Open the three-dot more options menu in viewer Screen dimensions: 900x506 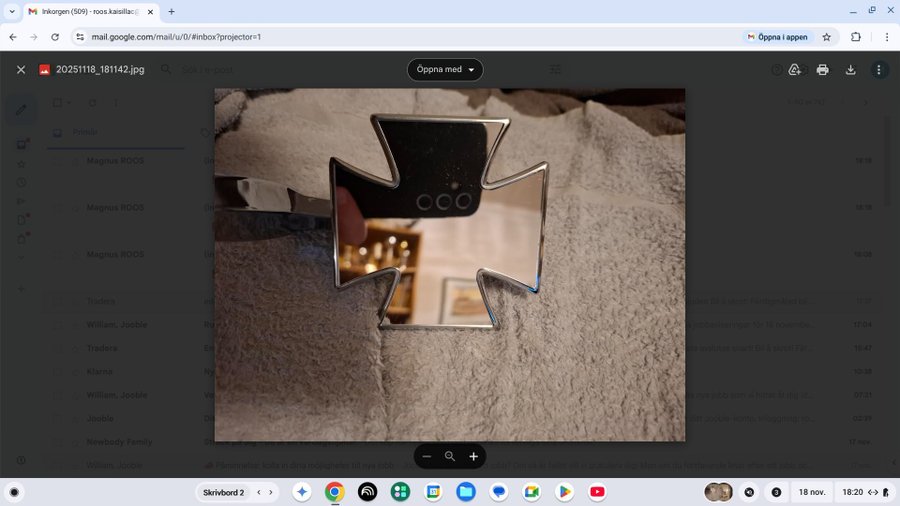[x=879, y=70]
